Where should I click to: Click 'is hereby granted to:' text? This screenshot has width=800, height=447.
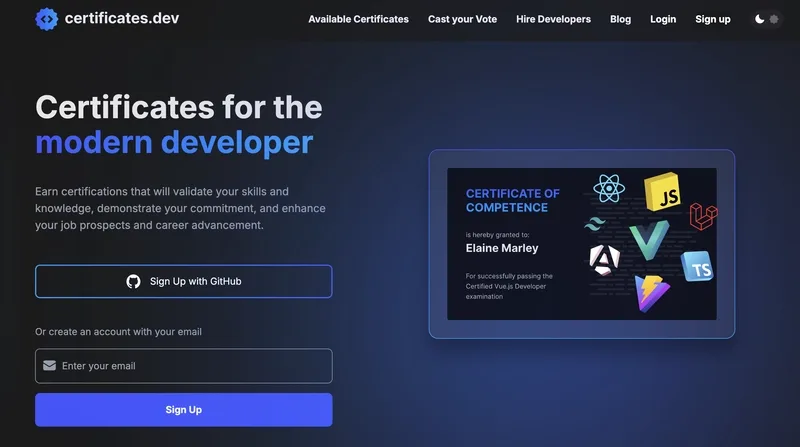[497, 235]
